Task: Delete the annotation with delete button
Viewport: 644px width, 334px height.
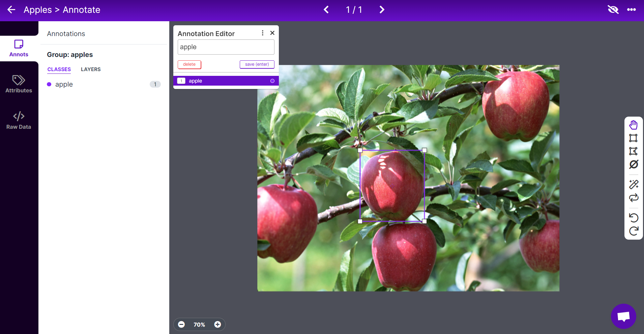Action: [x=189, y=64]
